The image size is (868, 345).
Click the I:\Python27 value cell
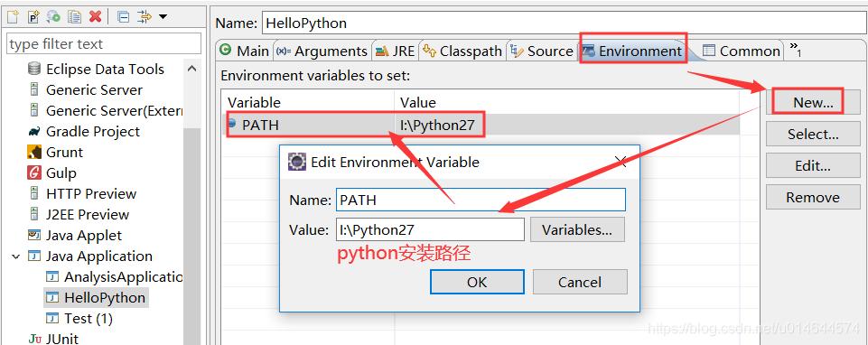click(x=437, y=126)
